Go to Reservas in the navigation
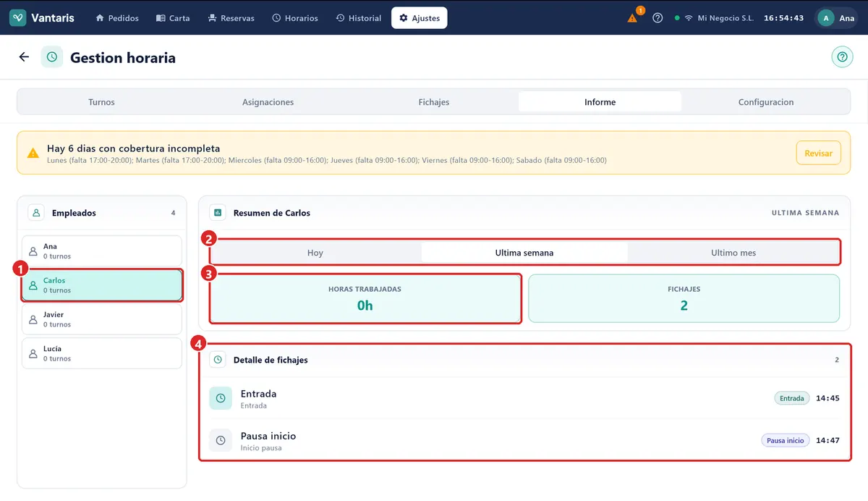 pos(231,18)
